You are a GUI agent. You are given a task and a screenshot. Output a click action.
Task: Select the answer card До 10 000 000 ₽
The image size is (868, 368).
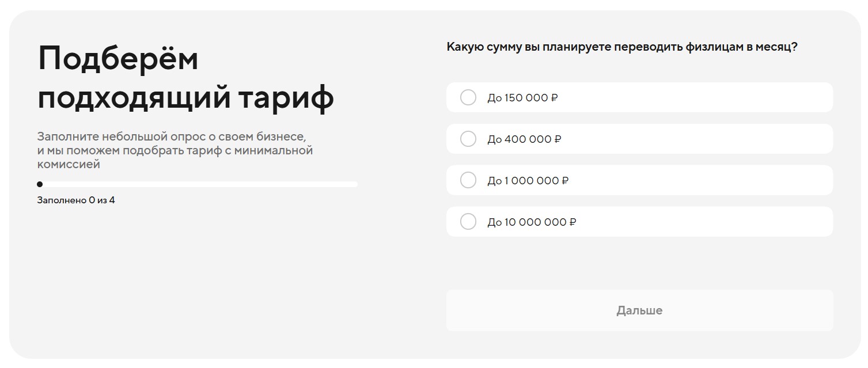[639, 221]
